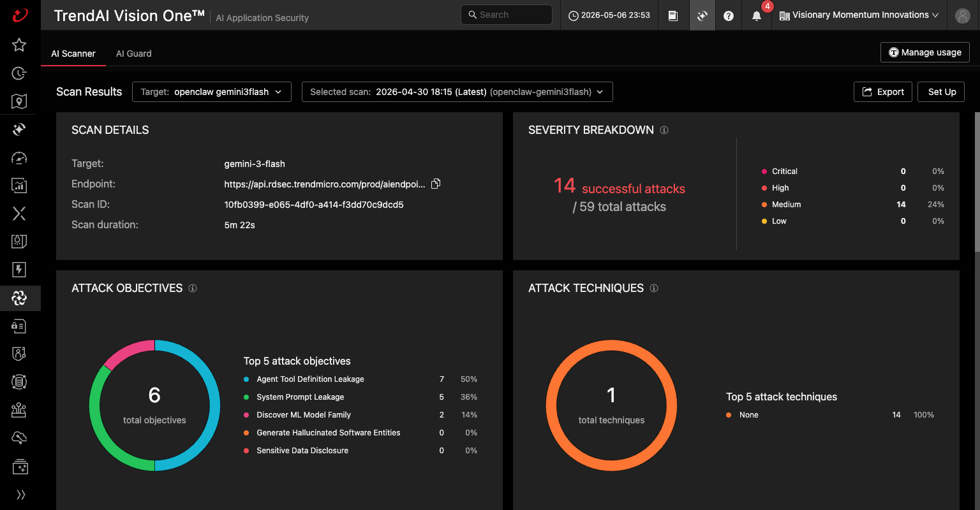Click the Set Up button
This screenshot has height=510, width=980.
click(942, 92)
